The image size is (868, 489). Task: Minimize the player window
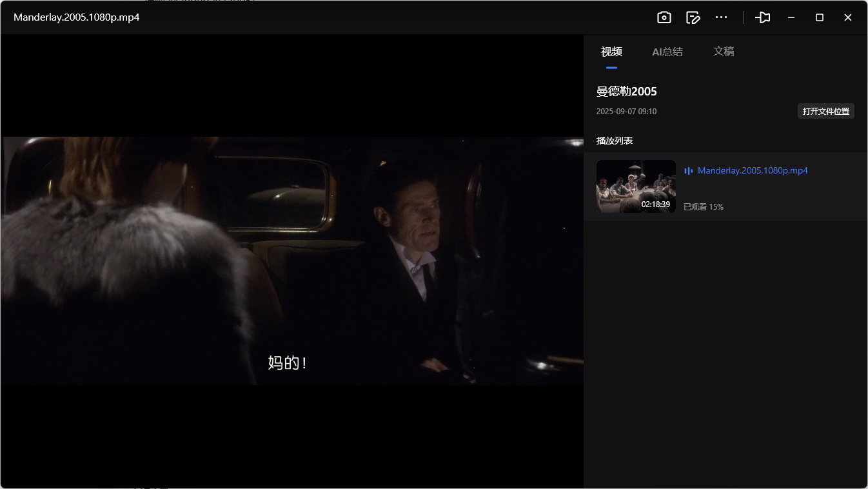pos(791,17)
